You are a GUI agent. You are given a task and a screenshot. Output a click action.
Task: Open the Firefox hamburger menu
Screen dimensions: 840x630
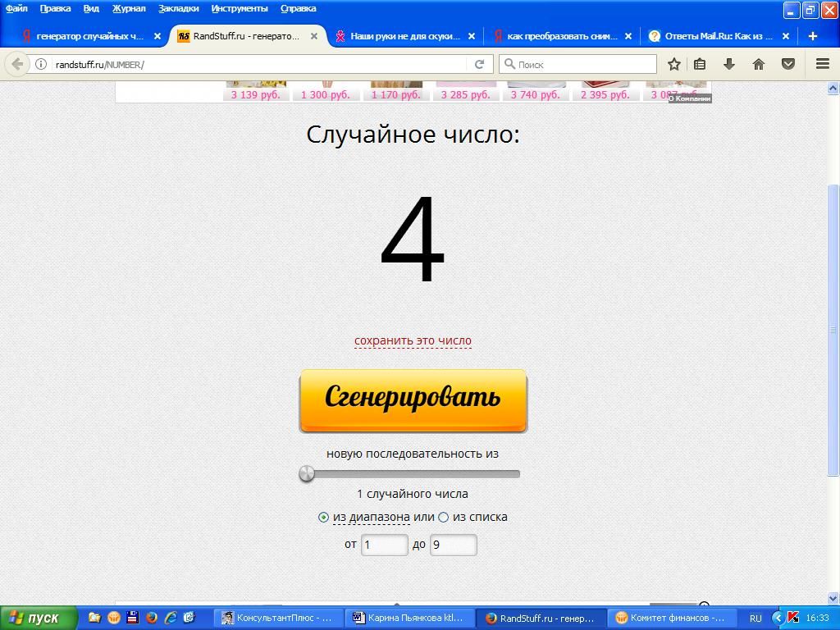click(x=822, y=64)
